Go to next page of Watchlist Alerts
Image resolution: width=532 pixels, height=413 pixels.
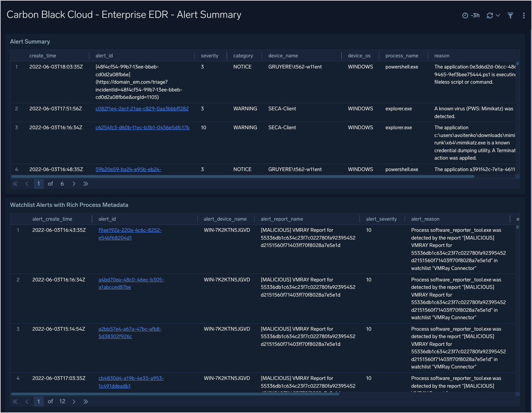74,402
